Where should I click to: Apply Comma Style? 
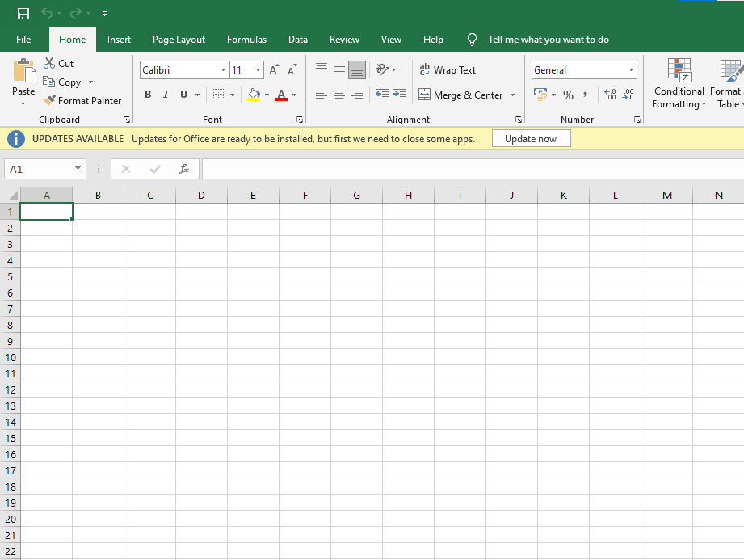click(x=586, y=95)
